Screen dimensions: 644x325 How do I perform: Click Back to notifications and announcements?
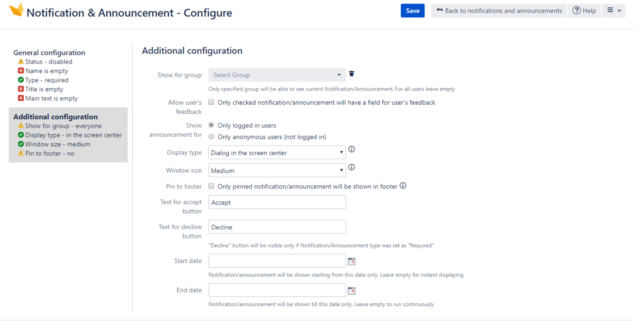pyautogui.click(x=498, y=11)
